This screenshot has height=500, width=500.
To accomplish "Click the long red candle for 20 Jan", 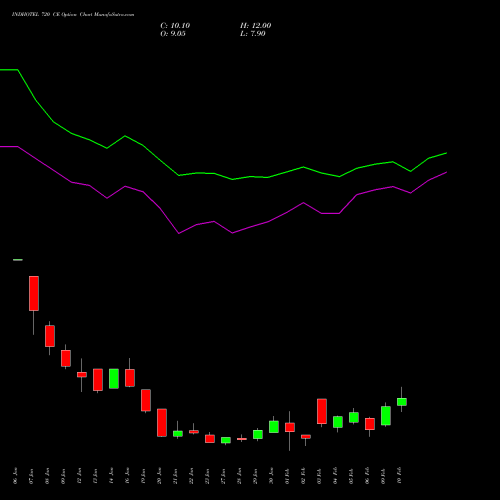I will click(162, 423).
